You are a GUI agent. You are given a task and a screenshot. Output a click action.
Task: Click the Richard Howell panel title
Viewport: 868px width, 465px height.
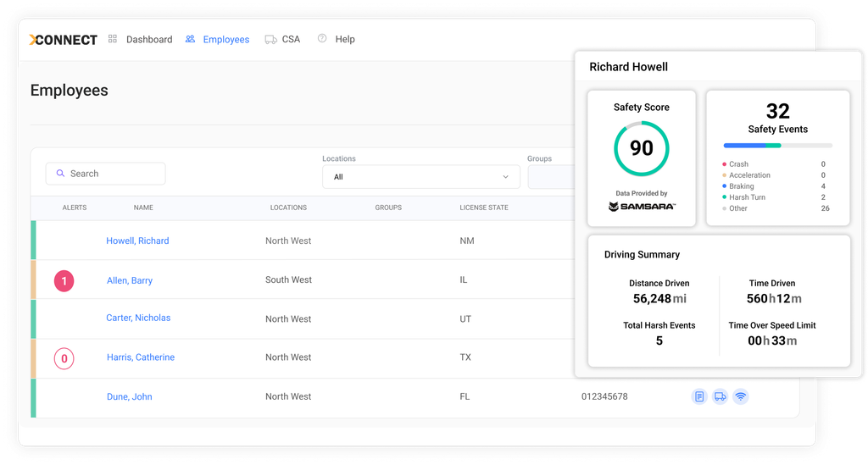(628, 67)
